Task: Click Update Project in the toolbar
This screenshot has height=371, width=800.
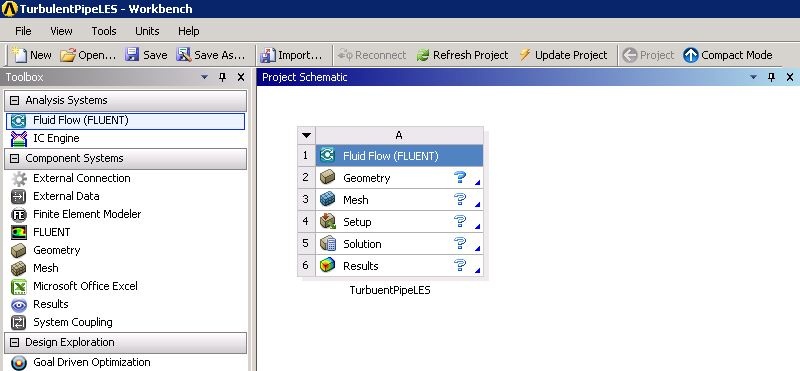Action: coord(563,55)
